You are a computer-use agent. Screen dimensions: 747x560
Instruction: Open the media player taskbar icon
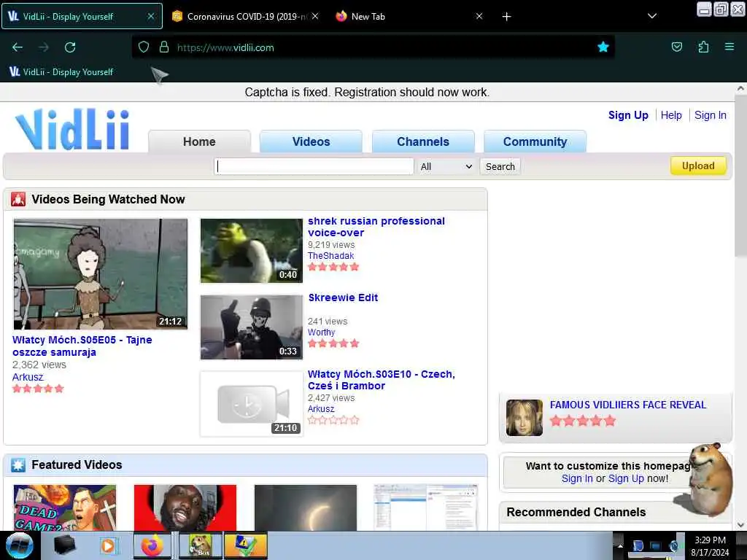[109, 545]
